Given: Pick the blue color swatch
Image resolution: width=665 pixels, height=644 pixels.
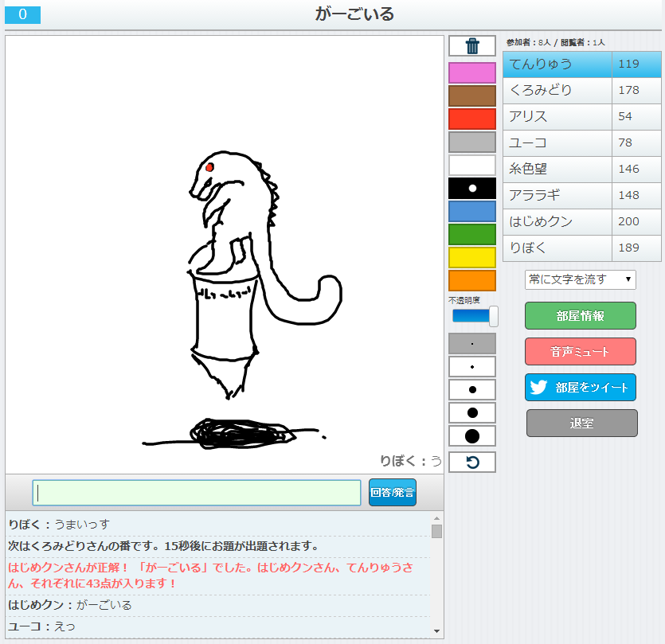Looking at the screenshot, I should (472, 211).
